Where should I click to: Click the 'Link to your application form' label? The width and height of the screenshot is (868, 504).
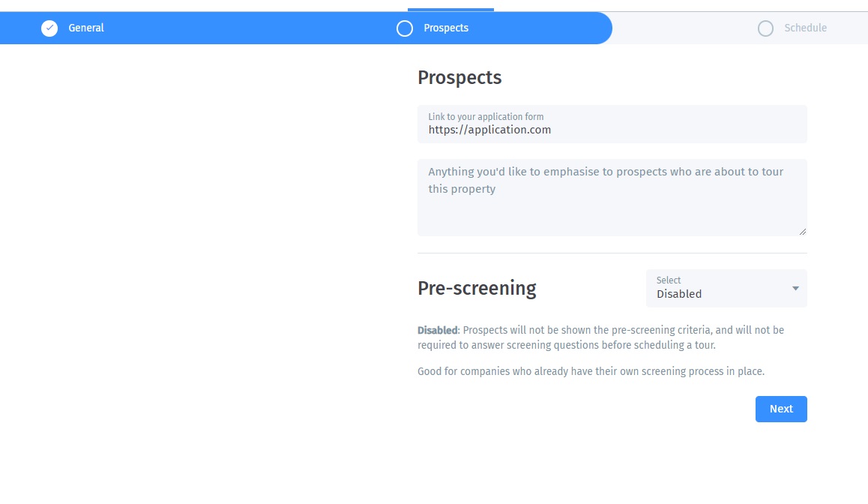(486, 117)
